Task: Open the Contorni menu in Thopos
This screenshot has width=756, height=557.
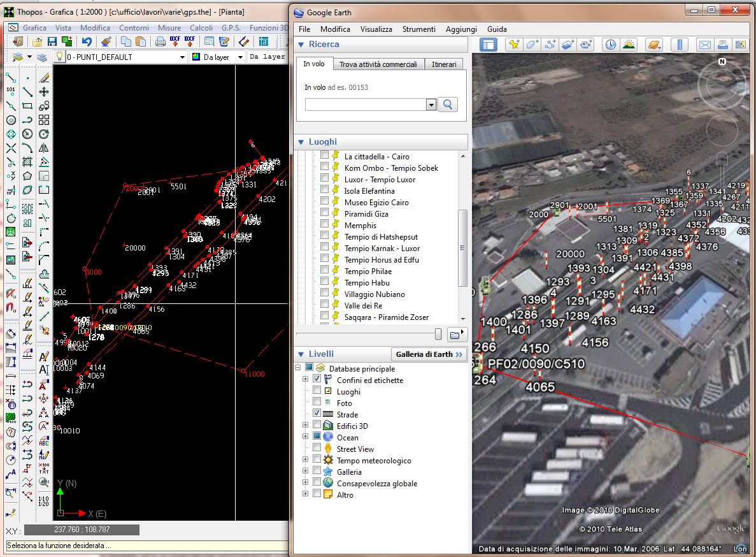Action: 134,28
